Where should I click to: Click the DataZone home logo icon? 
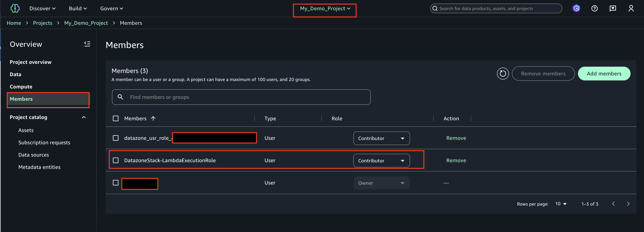pyautogui.click(x=15, y=9)
